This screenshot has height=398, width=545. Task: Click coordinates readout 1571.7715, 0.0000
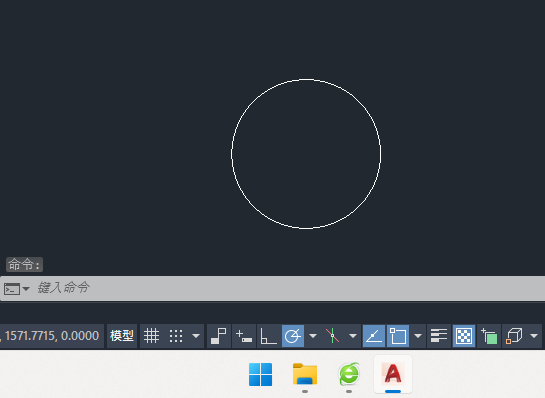click(52, 336)
